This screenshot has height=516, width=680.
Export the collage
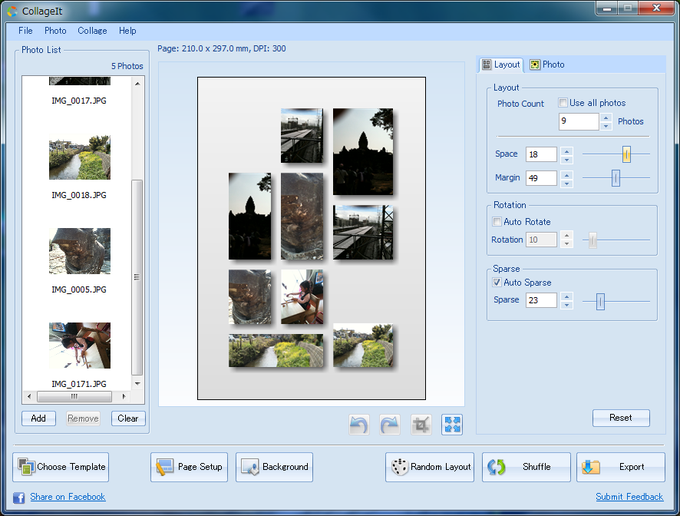point(621,467)
